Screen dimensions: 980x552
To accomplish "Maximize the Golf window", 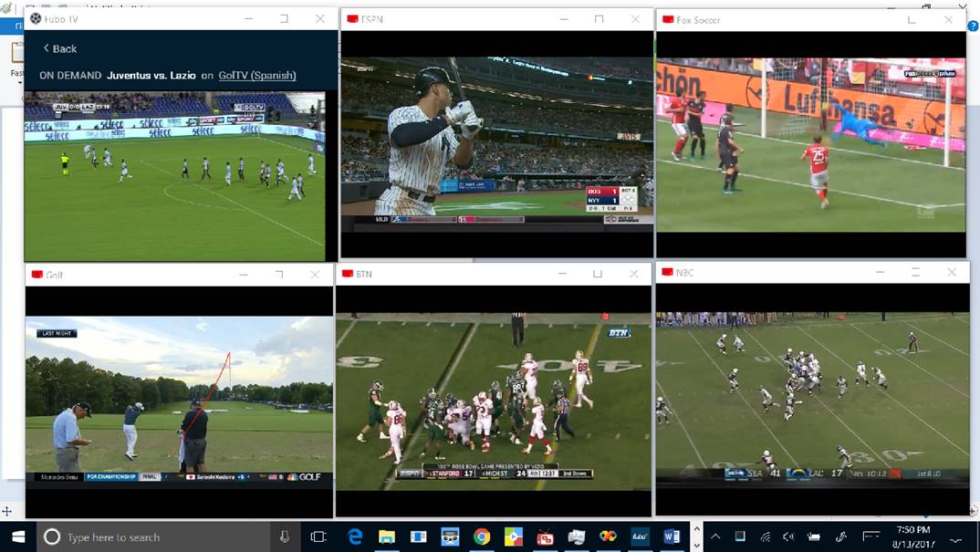I will (279, 275).
